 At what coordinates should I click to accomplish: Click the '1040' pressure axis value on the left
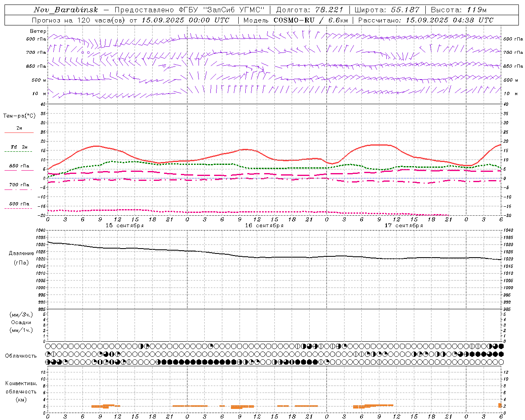(41, 231)
